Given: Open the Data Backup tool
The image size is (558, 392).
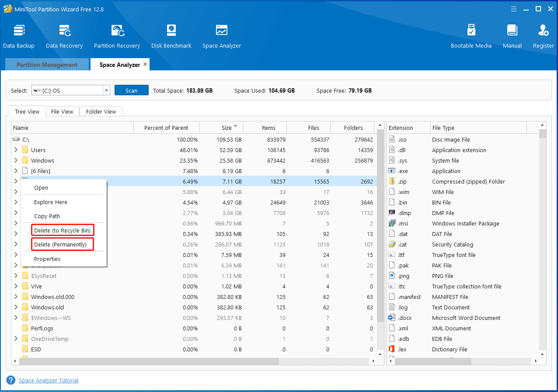Looking at the screenshot, I should [19, 37].
